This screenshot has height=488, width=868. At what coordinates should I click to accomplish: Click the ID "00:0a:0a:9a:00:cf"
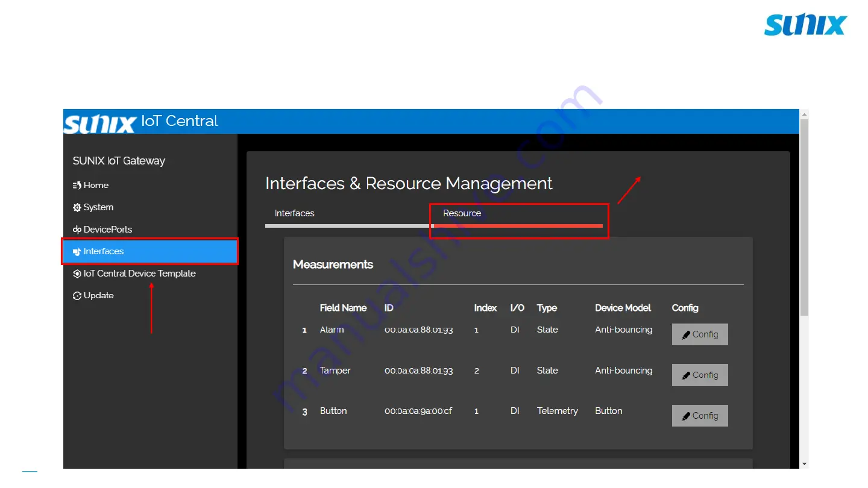418,411
